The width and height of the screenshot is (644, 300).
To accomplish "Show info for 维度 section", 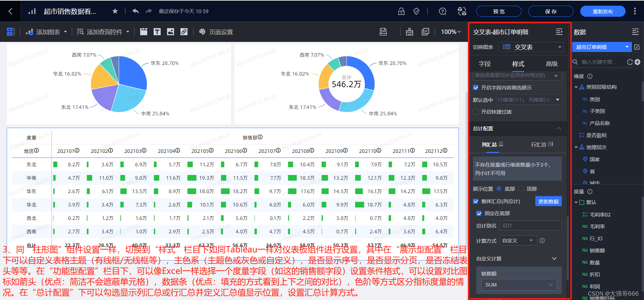I will tap(590, 76).
